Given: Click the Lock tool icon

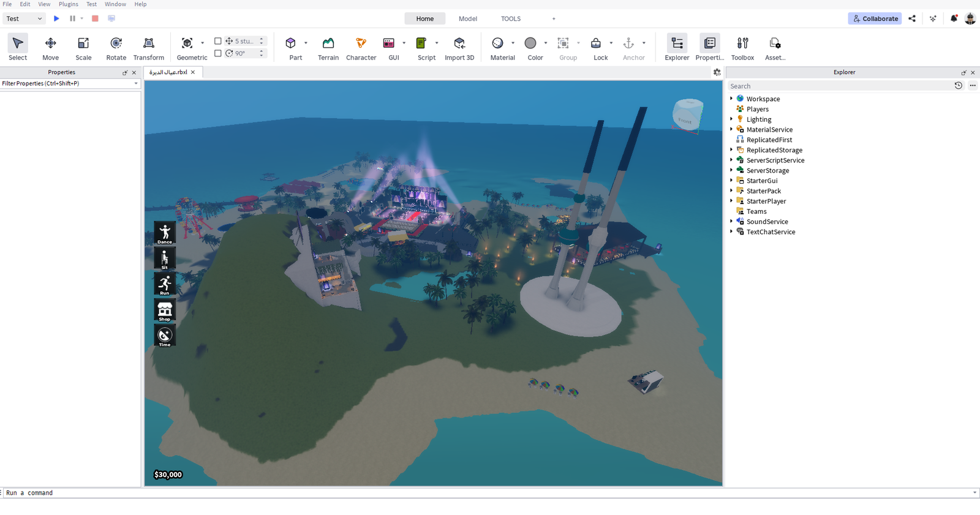Looking at the screenshot, I should click(x=596, y=43).
